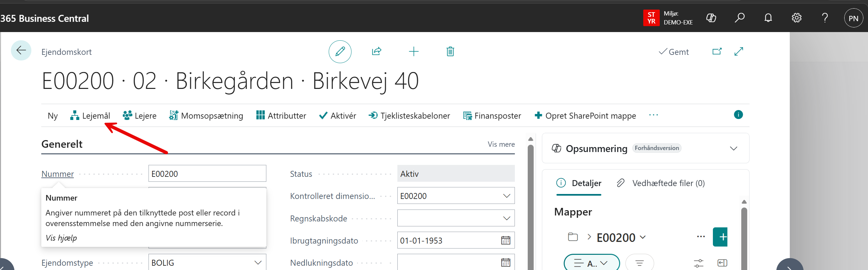Click the edit pencil icon
This screenshot has height=270, width=868.
(x=340, y=52)
